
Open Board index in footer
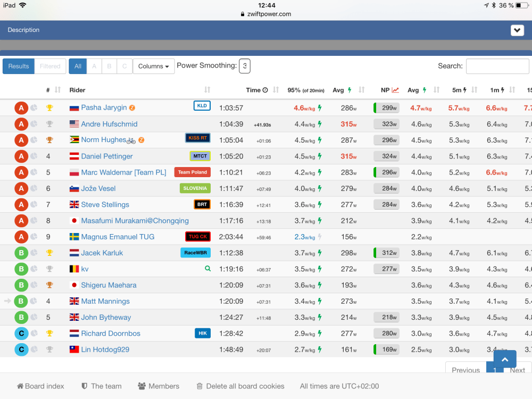click(x=40, y=386)
